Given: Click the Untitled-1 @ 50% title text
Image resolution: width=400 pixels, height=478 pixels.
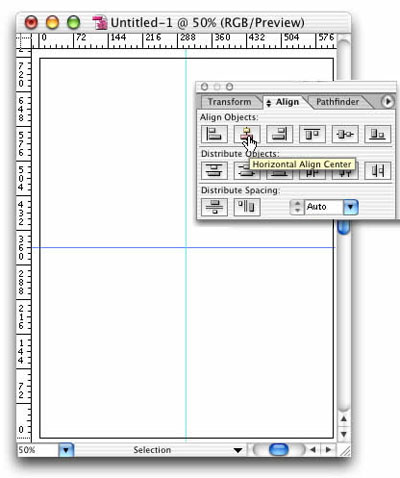Looking at the screenshot, I should coord(207,23).
